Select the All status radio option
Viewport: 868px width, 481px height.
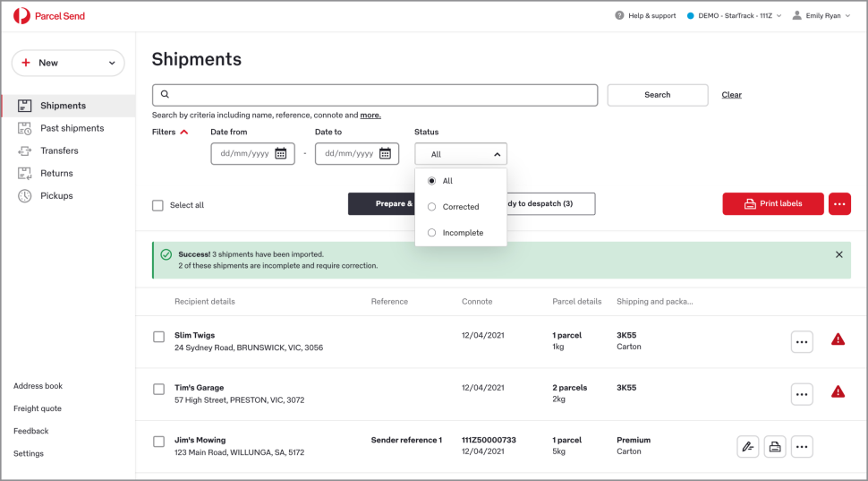click(431, 181)
